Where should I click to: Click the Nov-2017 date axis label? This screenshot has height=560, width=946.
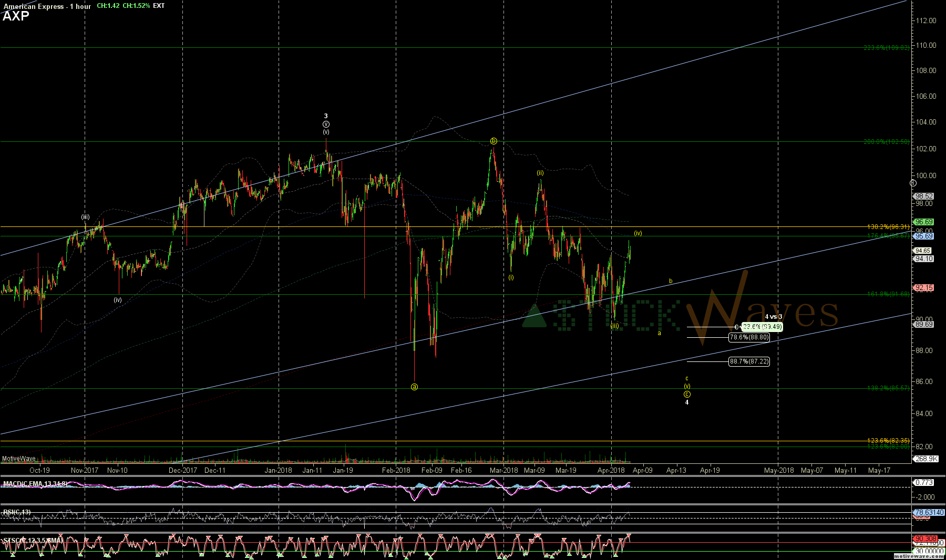tap(85, 470)
